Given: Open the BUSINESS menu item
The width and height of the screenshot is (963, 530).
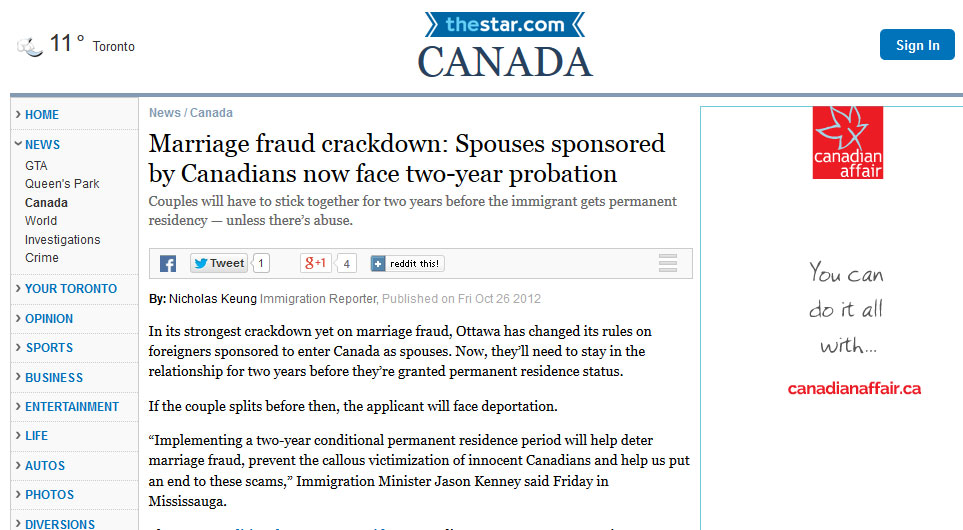Looking at the screenshot, I should (53, 378).
